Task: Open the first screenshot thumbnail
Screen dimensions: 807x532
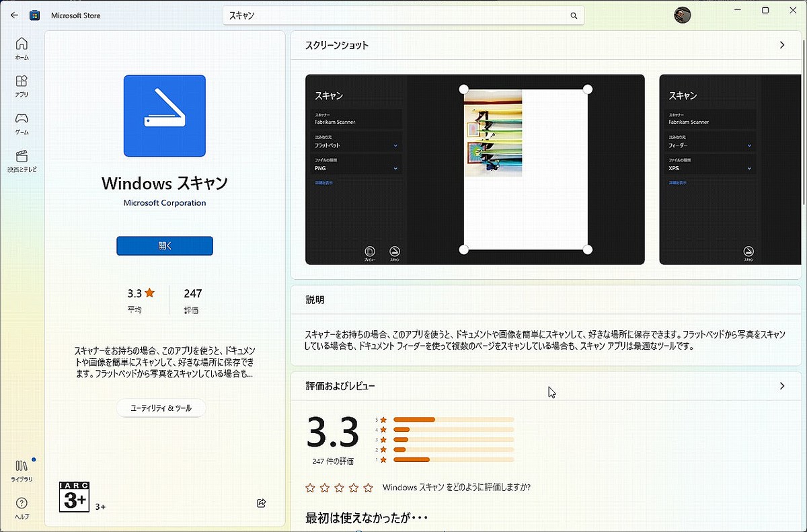Action: point(475,169)
